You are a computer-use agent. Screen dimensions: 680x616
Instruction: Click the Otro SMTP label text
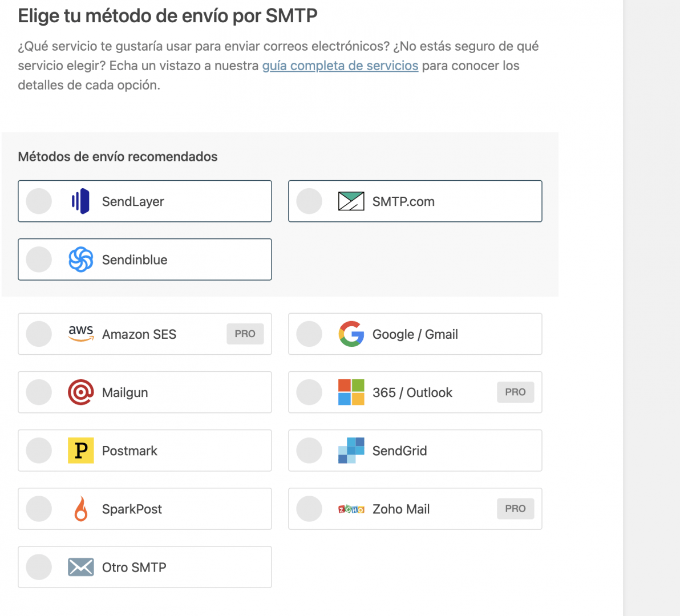[x=134, y=568]
